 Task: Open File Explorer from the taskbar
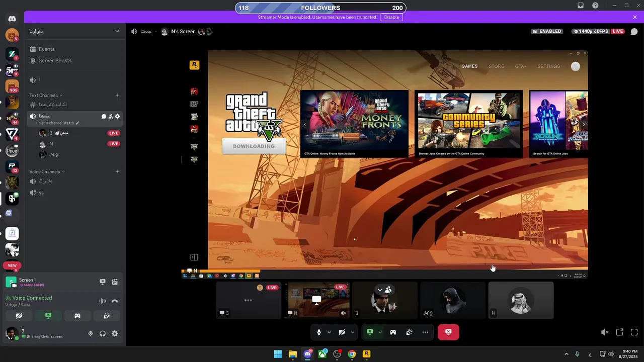(x=292, y=354)
